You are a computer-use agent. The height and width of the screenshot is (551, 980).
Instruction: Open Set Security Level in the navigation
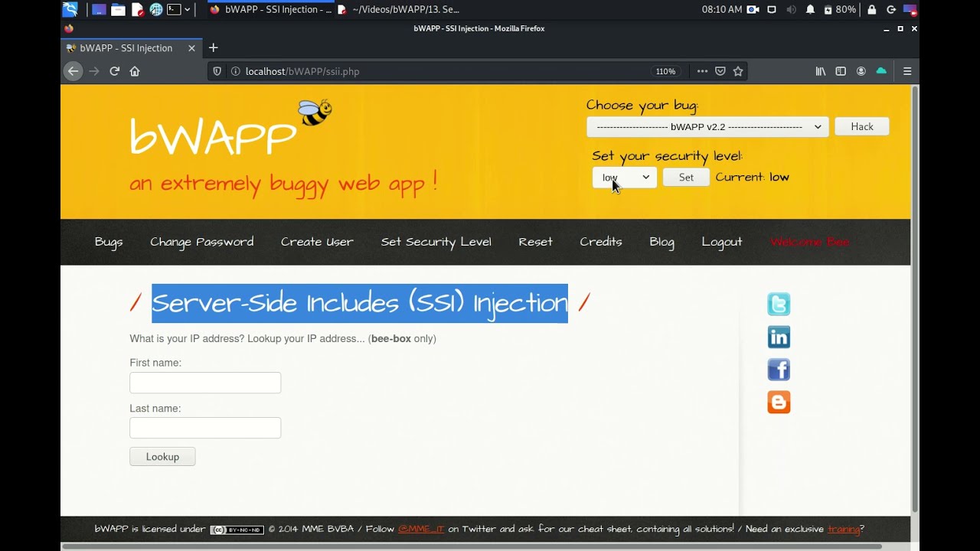click(x=436, y=242)
